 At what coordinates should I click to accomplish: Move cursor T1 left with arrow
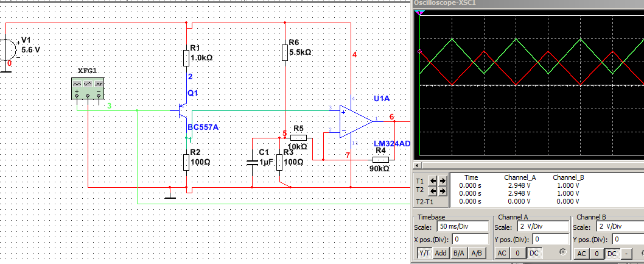point(433,180)
